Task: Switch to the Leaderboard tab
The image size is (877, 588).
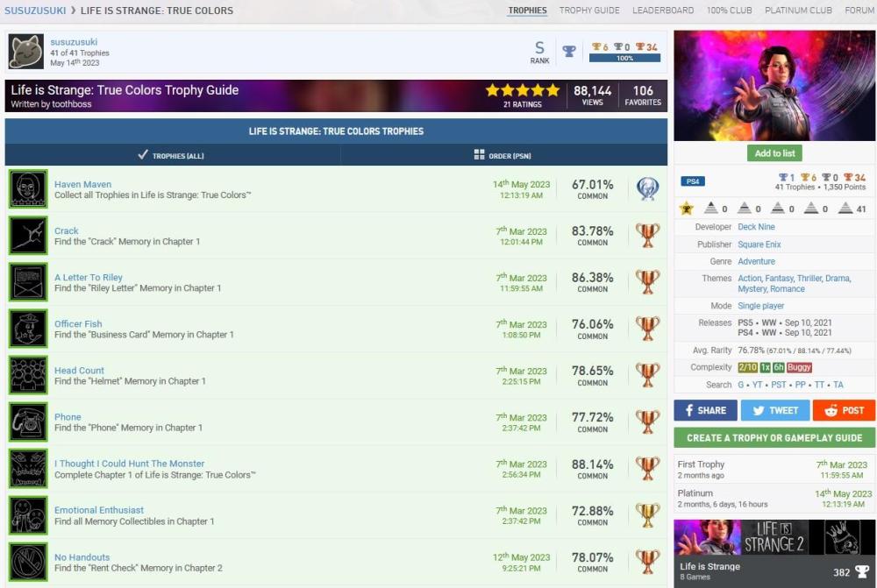Action: click(x=663, y=11)
